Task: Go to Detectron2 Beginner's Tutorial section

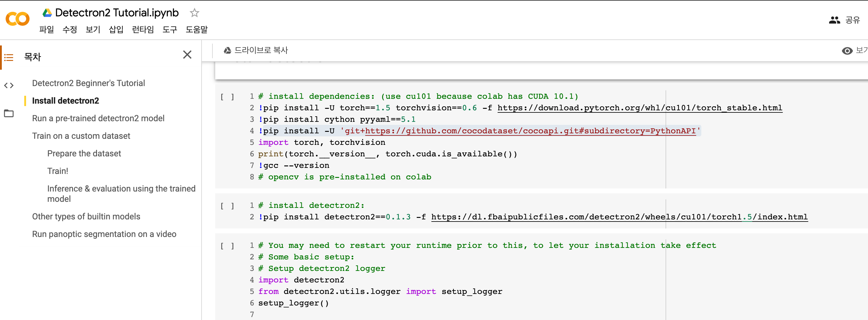Action: 88,83
